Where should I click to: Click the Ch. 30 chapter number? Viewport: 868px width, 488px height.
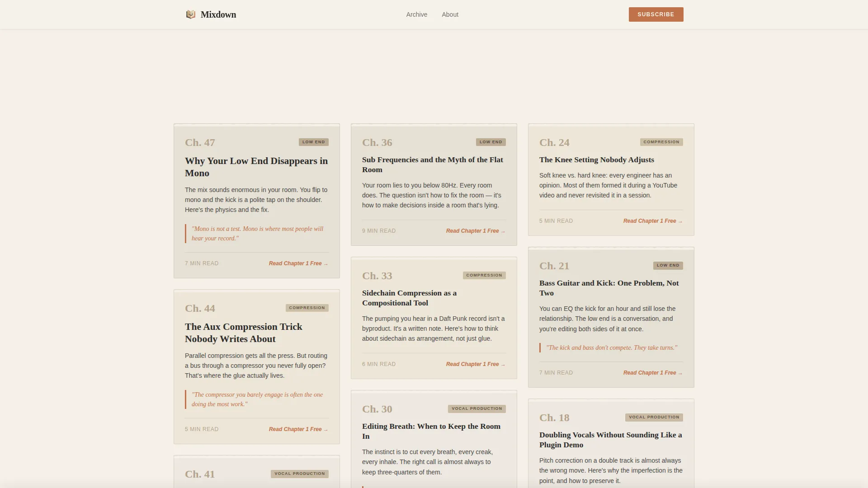pos(377,409)
